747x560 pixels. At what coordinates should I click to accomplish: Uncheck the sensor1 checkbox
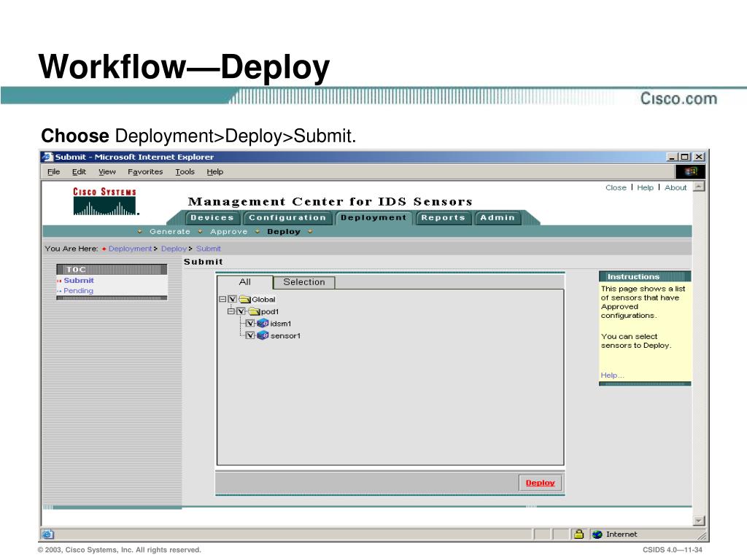tap(250, 335)
